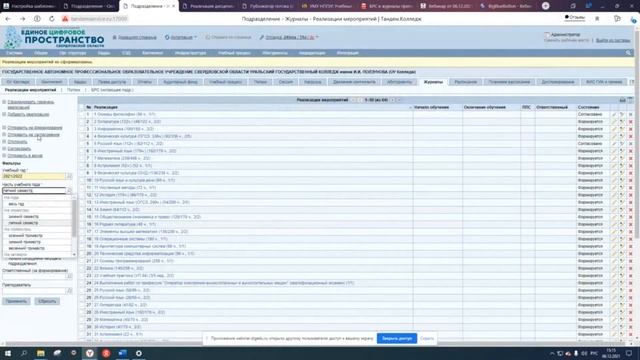Switch to the Журналы tab
Image resolution: width=640 pixels, height=360 pixels.
433,82
